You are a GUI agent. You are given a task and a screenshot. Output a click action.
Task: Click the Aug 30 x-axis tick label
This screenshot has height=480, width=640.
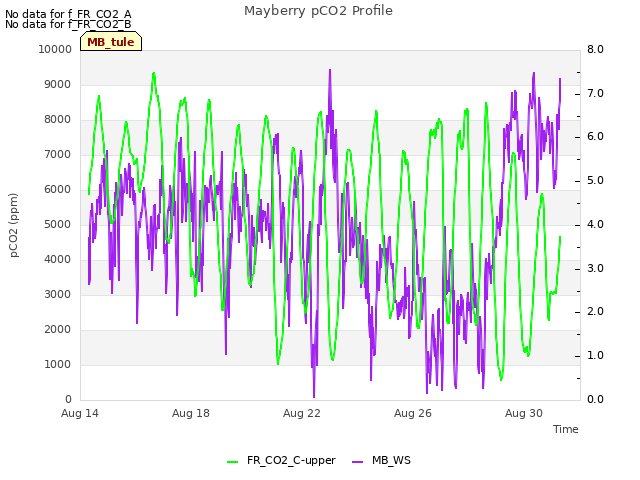524,413
